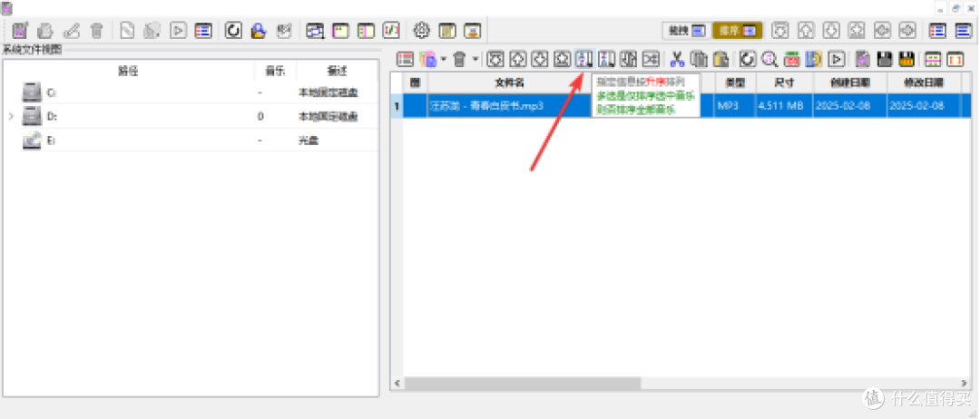The height and width of the screenshot is (419, 980).
Task: Click the brown window icon with person figure
Action: pyautogui.click(x=473, y=30)
